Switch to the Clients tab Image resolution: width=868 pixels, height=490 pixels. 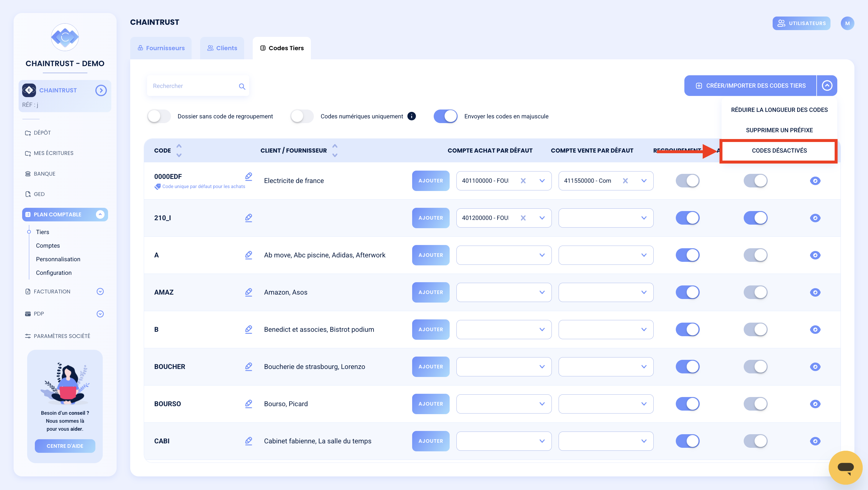tap(222, 48)
